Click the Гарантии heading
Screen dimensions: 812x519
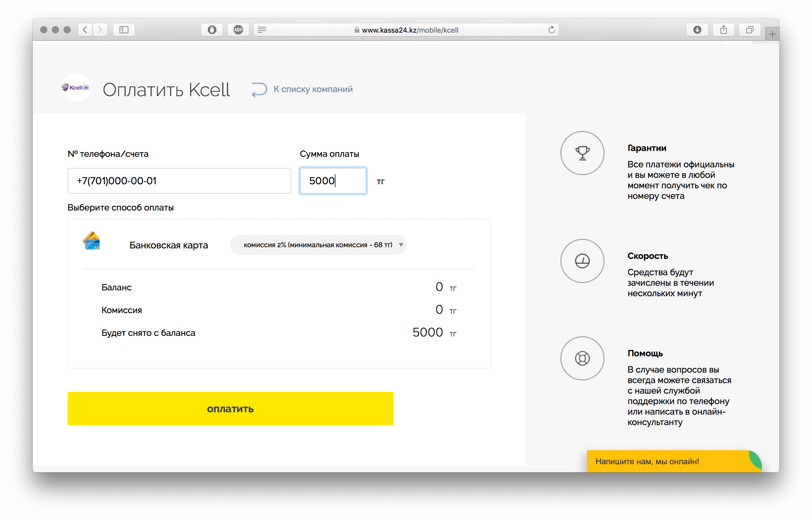pyautogui.click(x=647, y=148)
